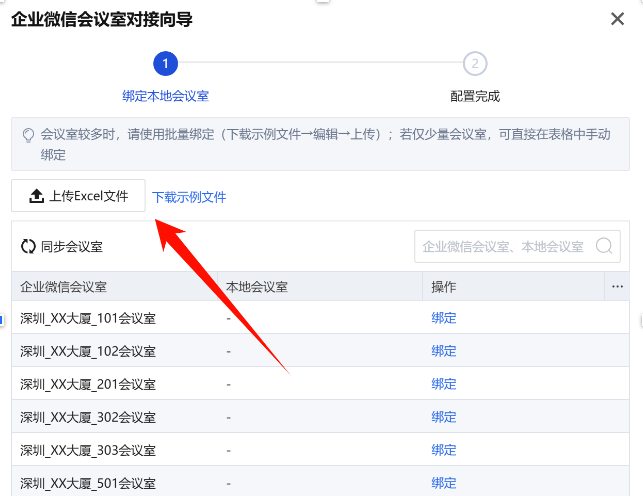Click 绑定 for 深圳_XX大厦_201会议室
The image size is (643, 496).
444,384
